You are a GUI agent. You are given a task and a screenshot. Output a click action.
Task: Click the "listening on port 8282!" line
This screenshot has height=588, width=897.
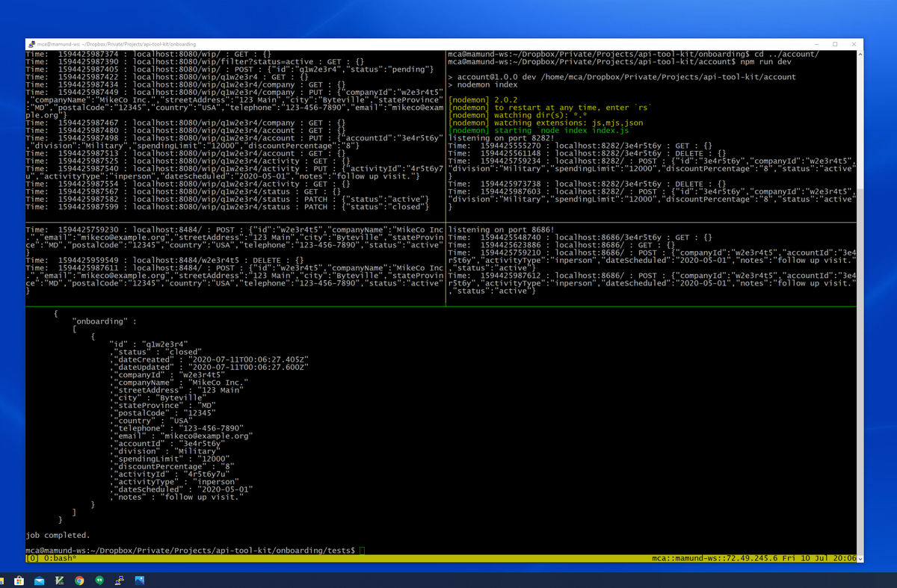coord(501,138)
